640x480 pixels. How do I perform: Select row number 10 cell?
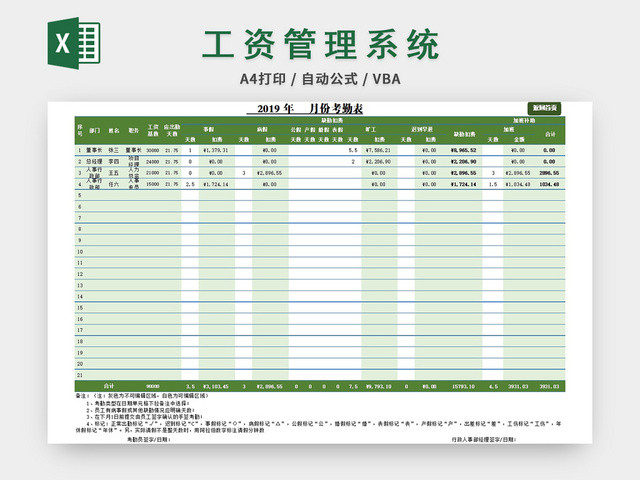coord(80,252)
